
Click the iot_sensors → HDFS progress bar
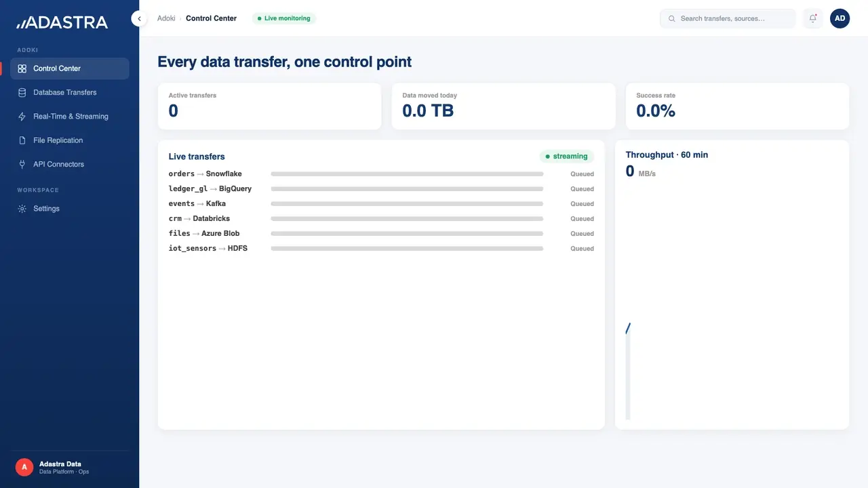pos(407,249)
